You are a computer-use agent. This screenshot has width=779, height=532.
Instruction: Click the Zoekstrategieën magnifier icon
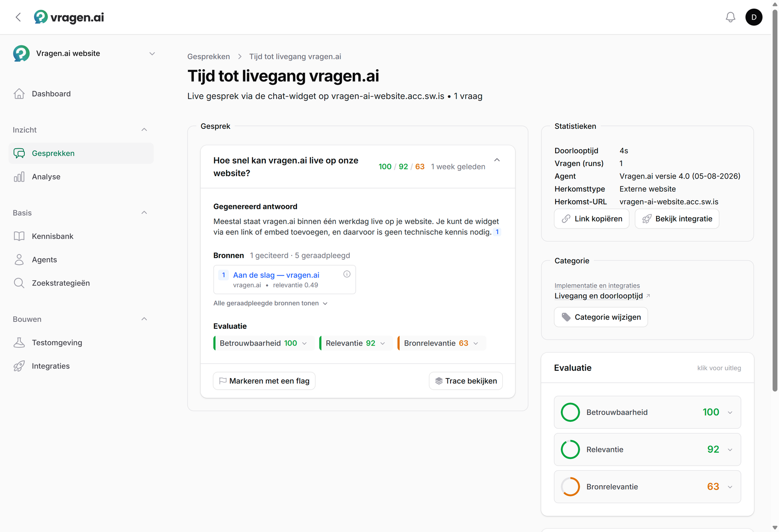tap(19, 283)
